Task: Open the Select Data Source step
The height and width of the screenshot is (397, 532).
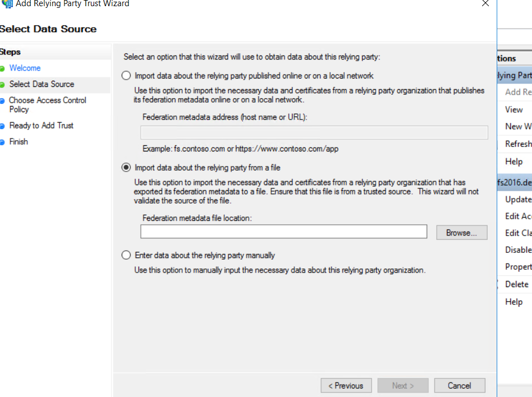Action: pyautogui.click(x=41, y=84)
